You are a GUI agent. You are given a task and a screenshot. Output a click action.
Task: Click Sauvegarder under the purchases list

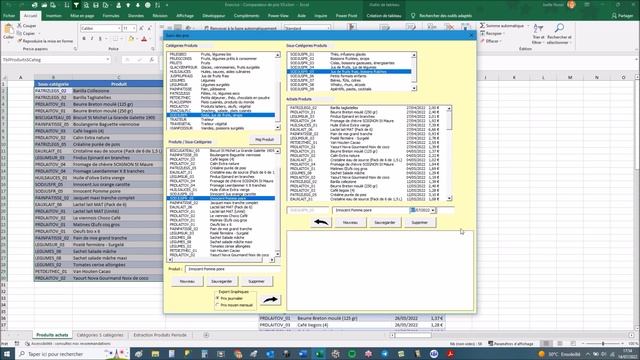384,222
